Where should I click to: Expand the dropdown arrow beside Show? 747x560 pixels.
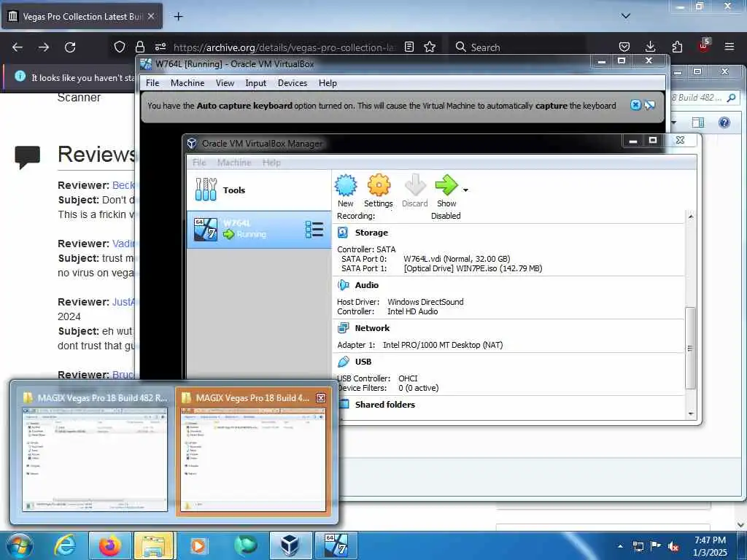tap(465, 190)
